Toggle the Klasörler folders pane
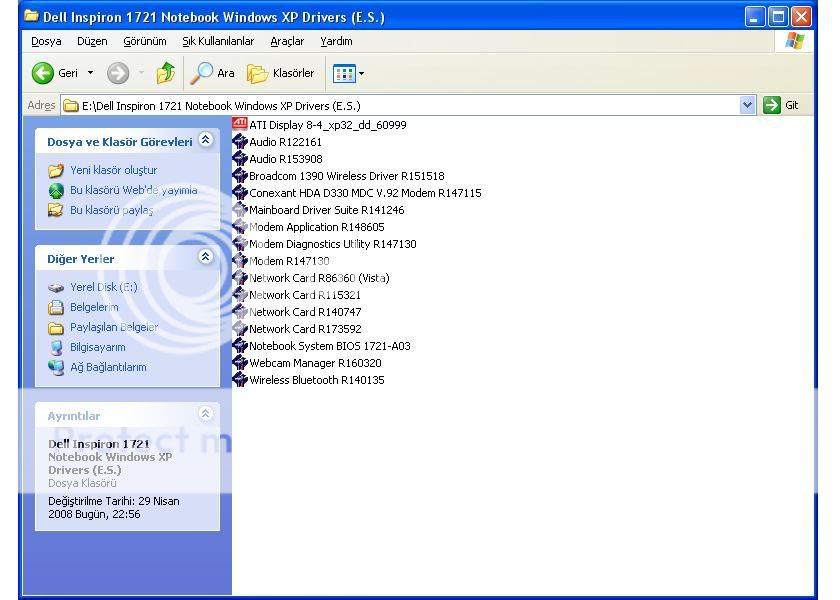 (x=281, y=73)
